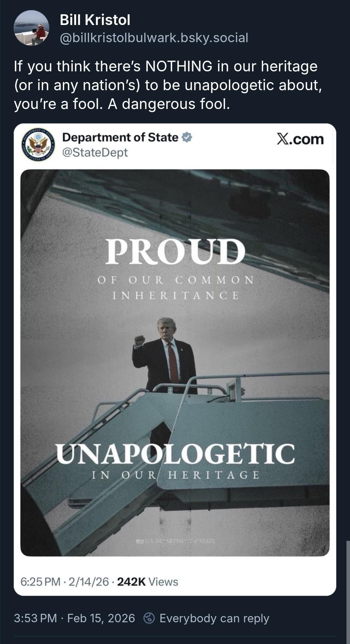
Task: Click the globe icon beside reply settings
Action: click(149, 618)
